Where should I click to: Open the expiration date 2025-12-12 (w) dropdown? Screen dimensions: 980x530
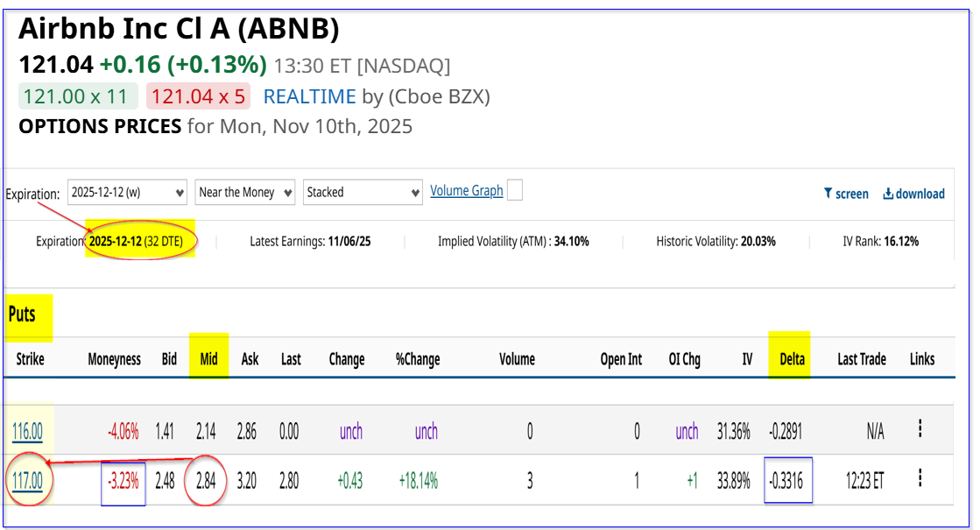[128, 192]
